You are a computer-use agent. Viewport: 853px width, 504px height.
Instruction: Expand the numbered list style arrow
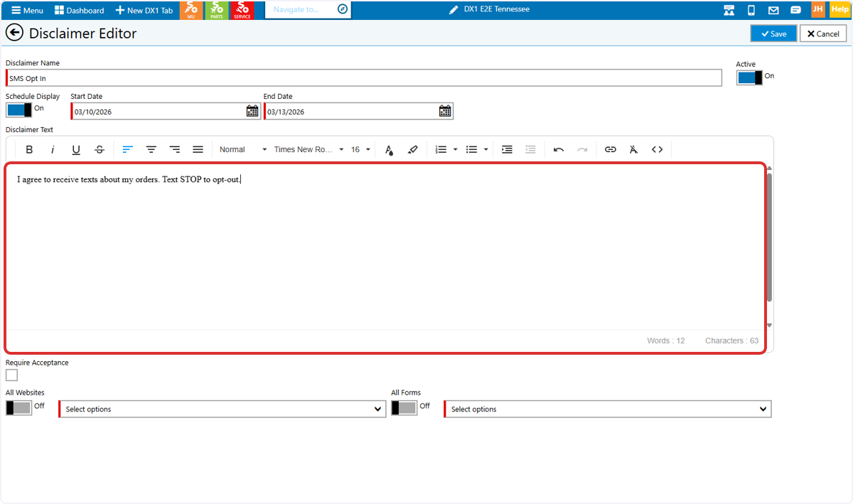click(455, 149)
